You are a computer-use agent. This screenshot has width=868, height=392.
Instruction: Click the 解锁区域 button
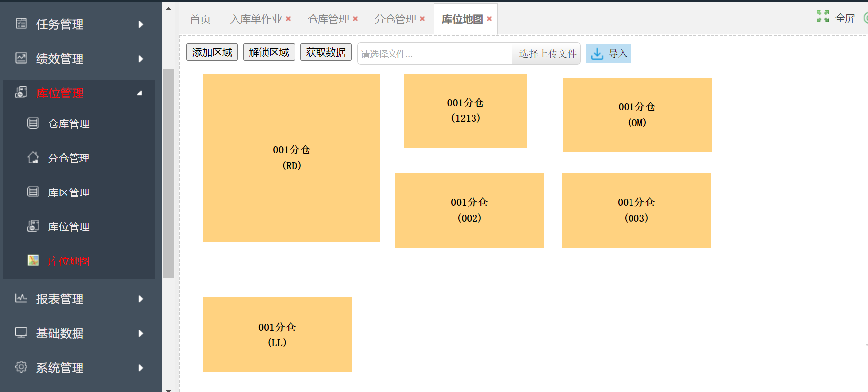coord(269,52)
